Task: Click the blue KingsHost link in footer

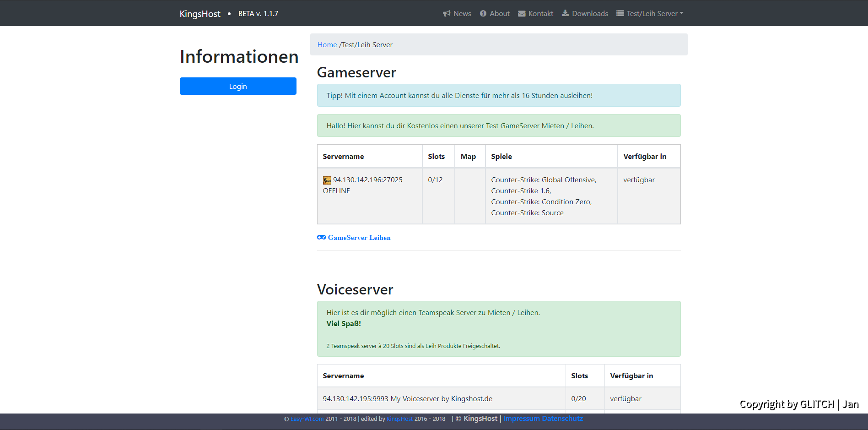Action: point(399,419)
